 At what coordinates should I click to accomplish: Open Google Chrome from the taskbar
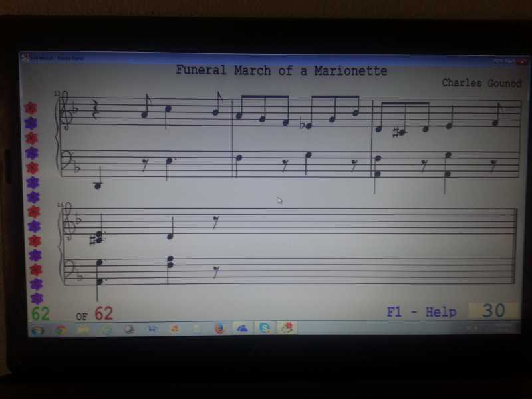pos(61,330)
